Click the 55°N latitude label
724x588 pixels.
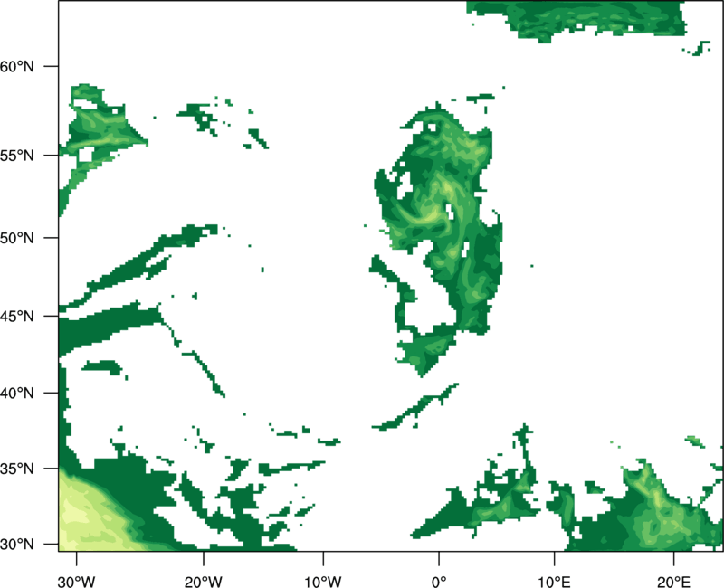point(16,156)
